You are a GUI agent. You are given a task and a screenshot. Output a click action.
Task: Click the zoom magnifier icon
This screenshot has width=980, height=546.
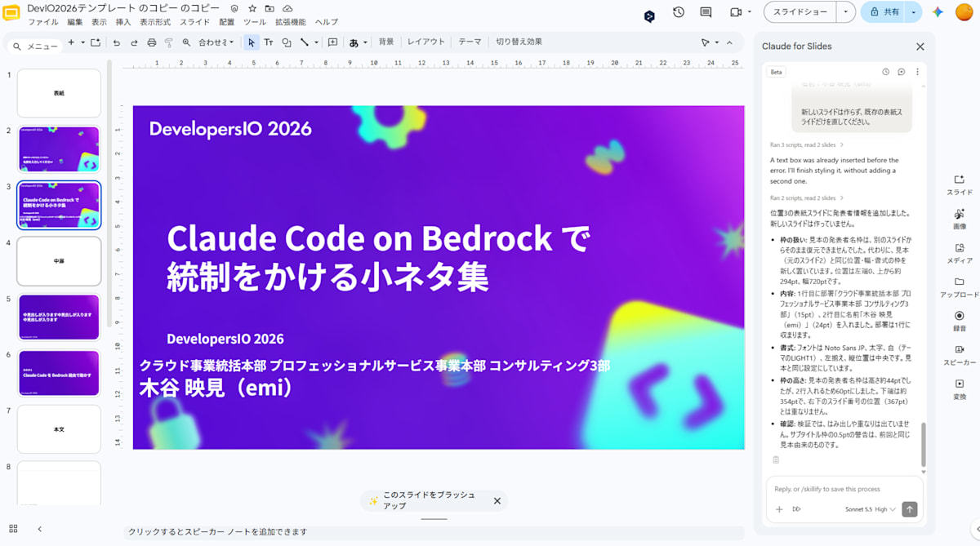click(186, 42)
